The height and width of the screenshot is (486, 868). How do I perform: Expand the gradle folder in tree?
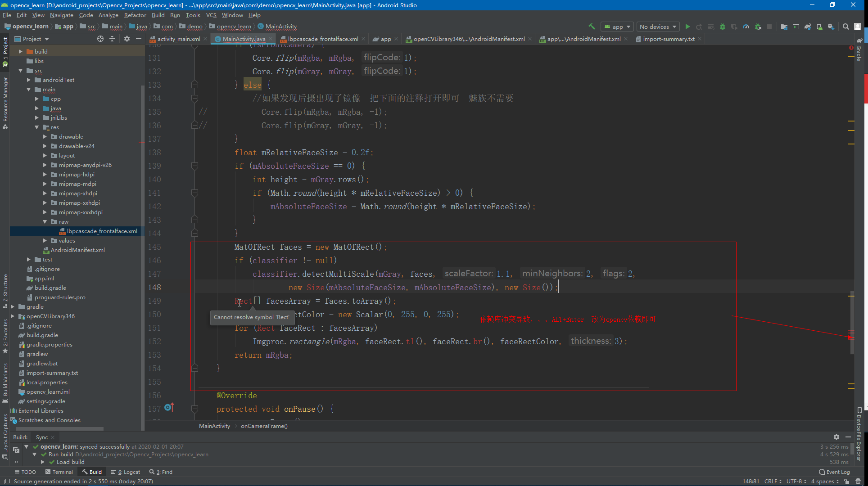click(13, 306)
